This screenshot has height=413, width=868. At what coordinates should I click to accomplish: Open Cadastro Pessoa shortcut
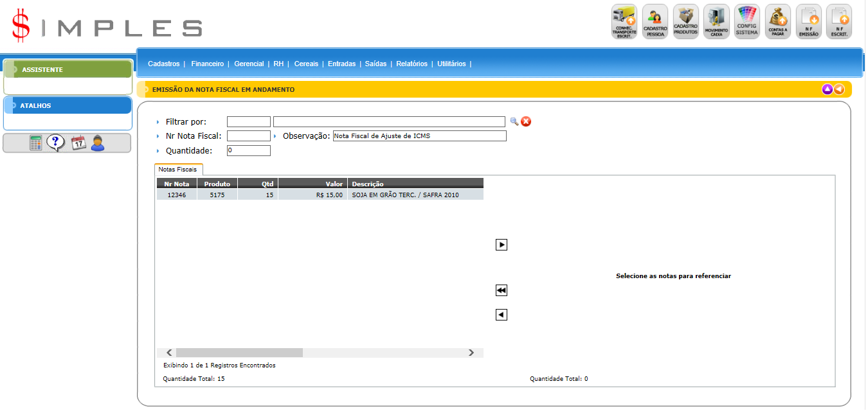[x=655, y=22]
